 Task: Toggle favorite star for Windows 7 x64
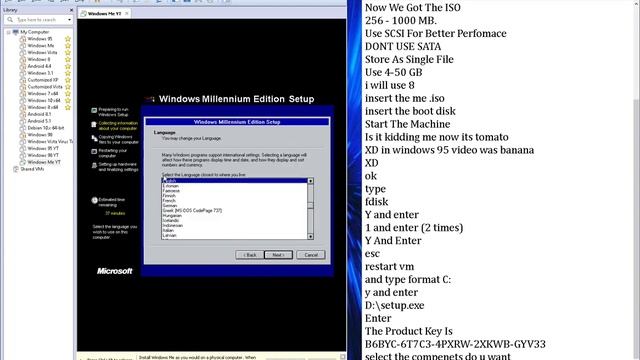[x=68, y=94]
